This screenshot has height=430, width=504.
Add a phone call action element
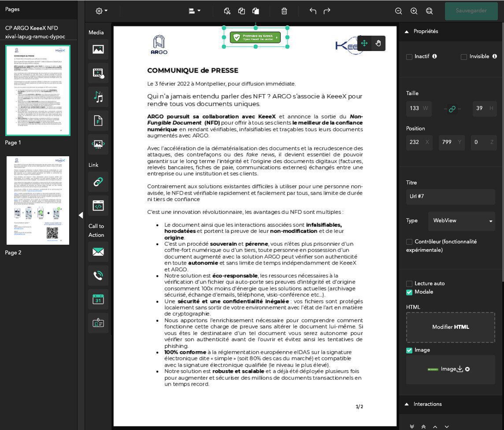click(98, 276)
